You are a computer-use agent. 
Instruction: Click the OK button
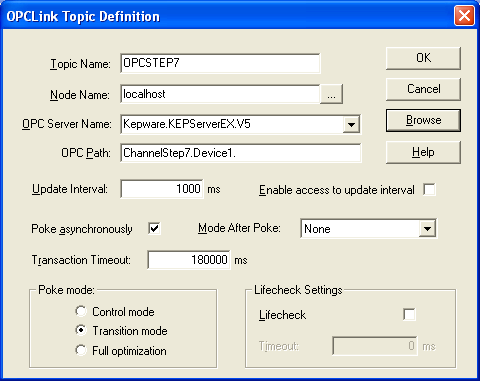pyautogui.click(x=423, y=58)
